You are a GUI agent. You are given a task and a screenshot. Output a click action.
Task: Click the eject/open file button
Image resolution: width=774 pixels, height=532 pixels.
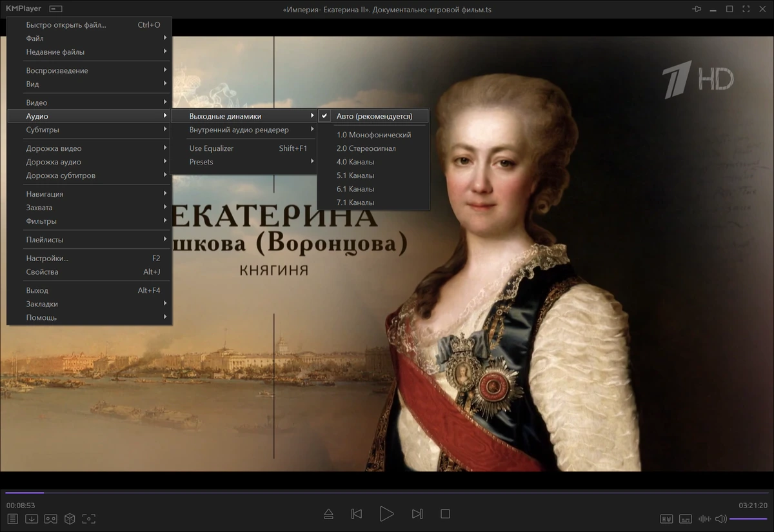click(328, 514)
